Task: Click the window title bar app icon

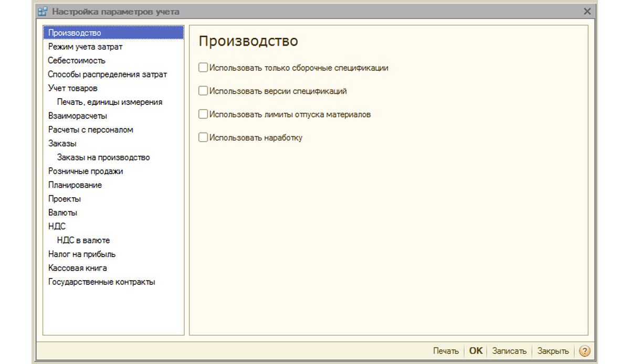Action: (43, 11)
